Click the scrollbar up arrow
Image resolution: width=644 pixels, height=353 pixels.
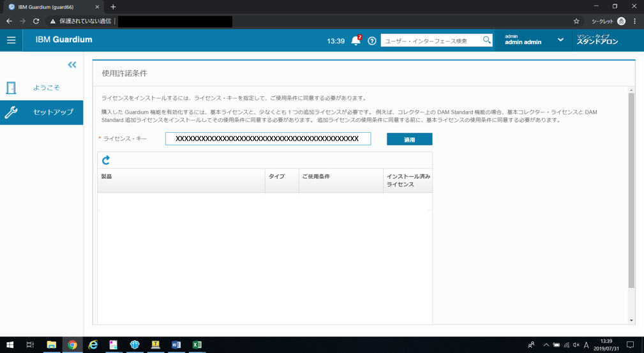tap(631, 90)
